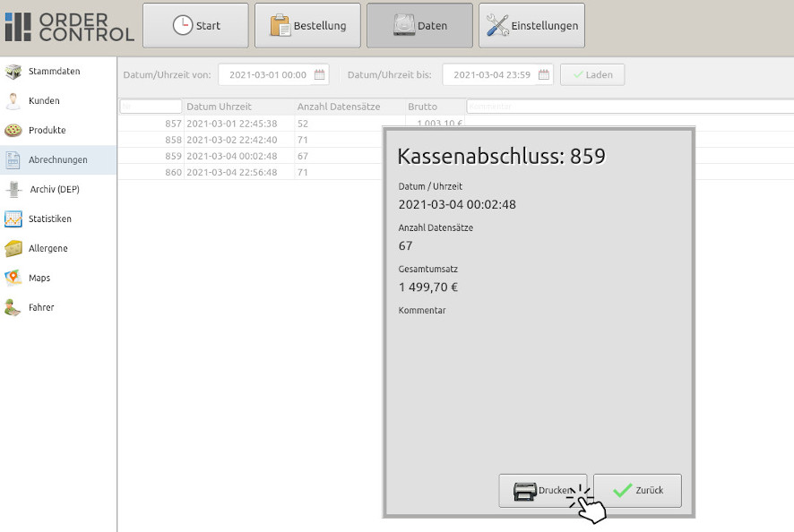Click the Maps pin icon
Image resolution: width=794 pixels, height=532 pixels.
point(13,278)
